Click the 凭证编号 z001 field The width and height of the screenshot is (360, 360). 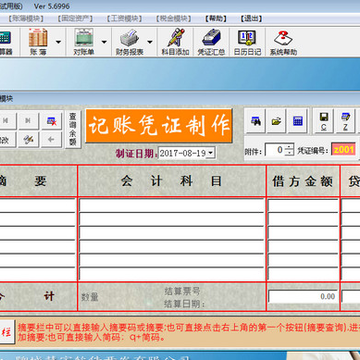coord(343,150)
